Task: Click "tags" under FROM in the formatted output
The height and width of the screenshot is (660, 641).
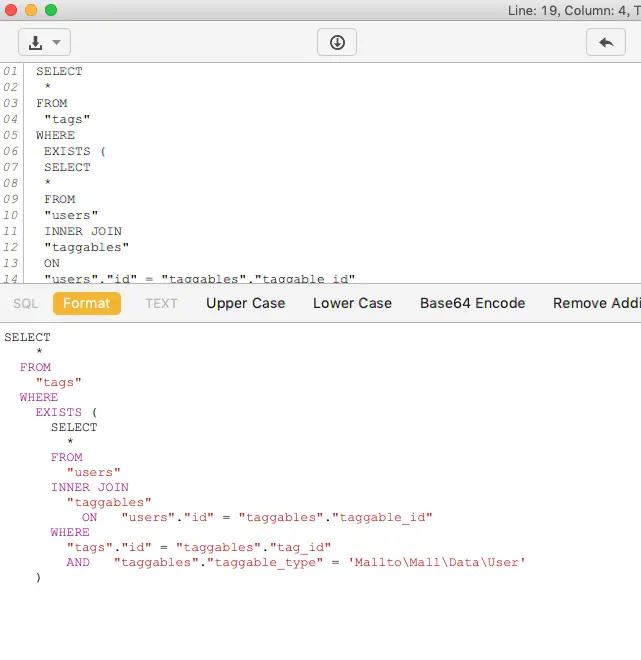Action: click(59, 383)
